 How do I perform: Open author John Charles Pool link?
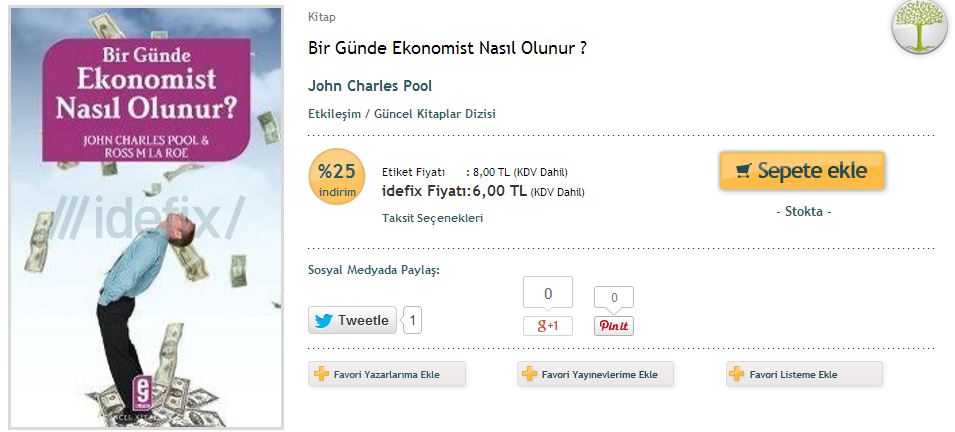click(x=370, y=86)
